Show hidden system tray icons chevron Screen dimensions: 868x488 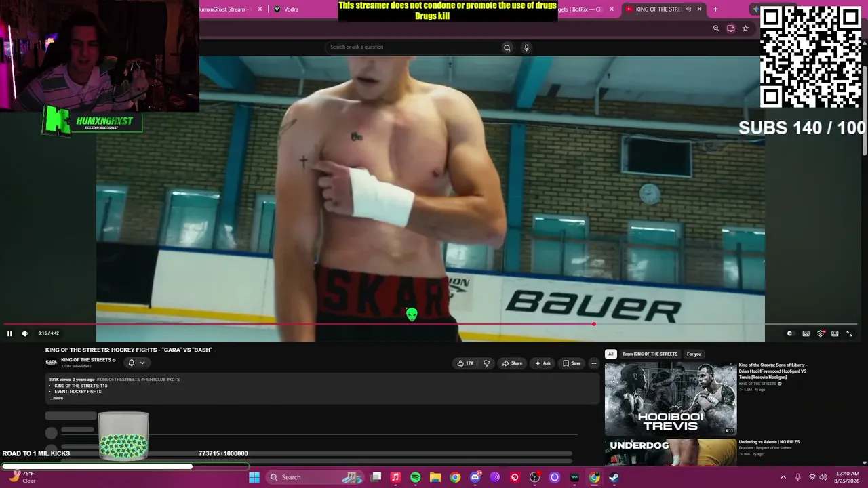click(783, 477)
